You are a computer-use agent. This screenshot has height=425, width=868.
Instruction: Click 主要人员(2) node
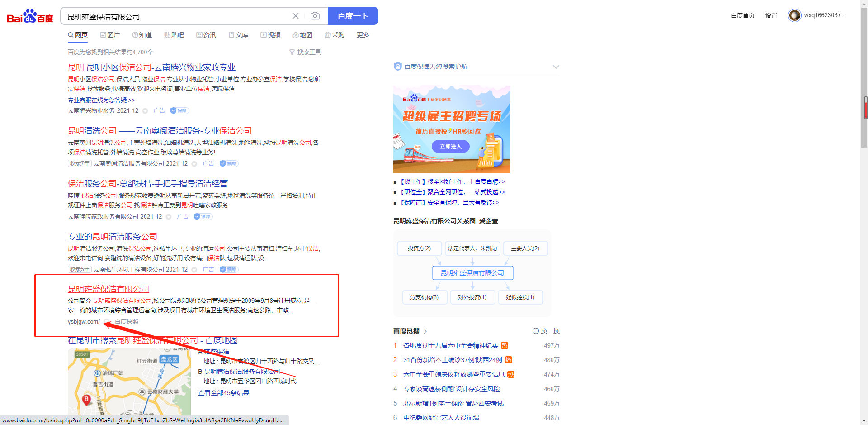click(525, 248)
